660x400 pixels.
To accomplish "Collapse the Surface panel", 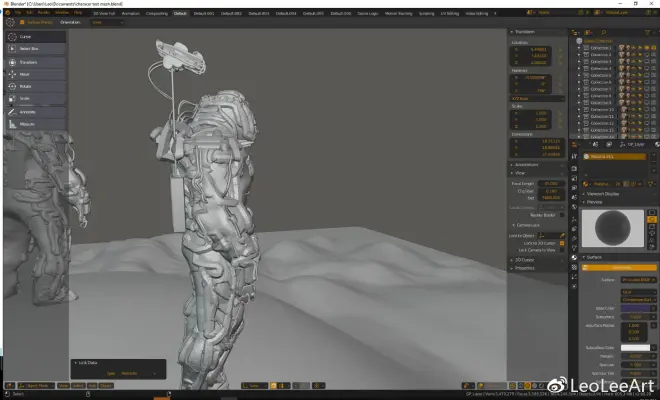I will tap(592, 257).
